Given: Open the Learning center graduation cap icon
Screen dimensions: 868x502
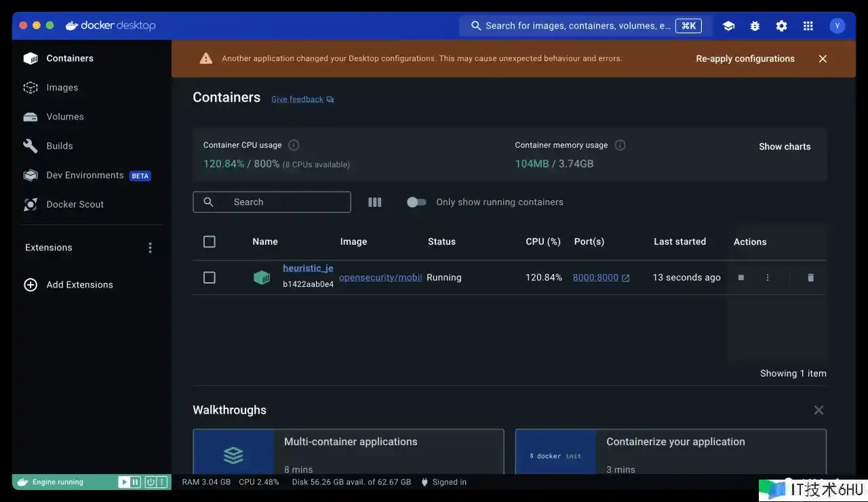Looking at the screenshot, I should click(728, 26).
